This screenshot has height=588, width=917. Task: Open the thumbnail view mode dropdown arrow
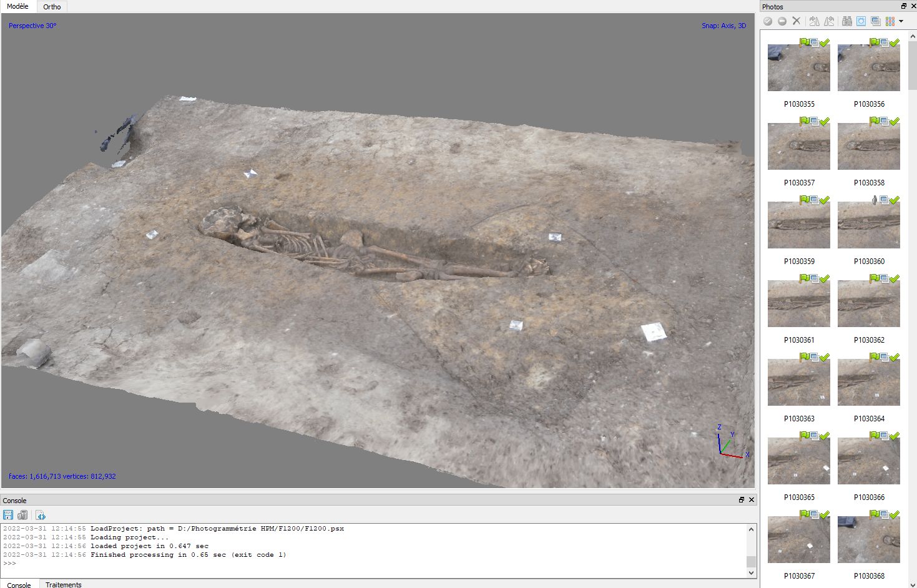click(x=901, y=21)
